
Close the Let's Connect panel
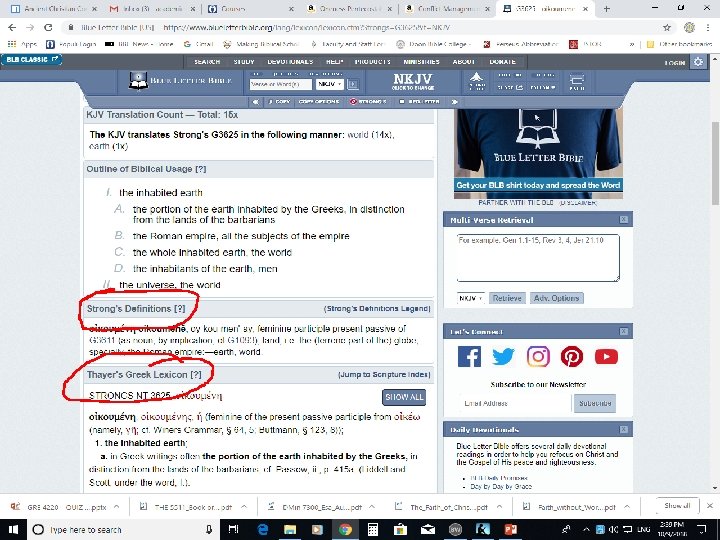624,331
